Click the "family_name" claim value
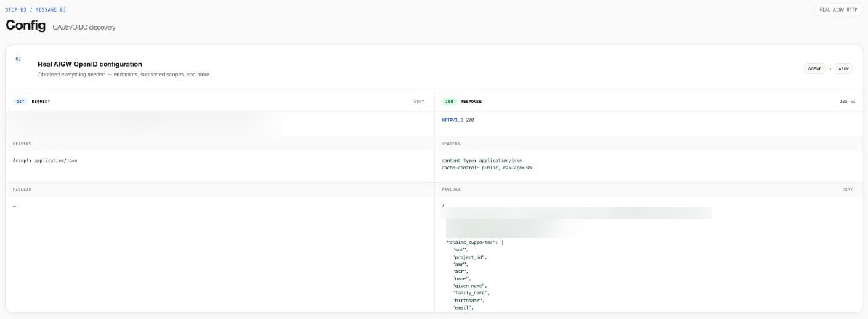Image resolution: width=868 pixels, height=319 pixels. tap(471, 292)
